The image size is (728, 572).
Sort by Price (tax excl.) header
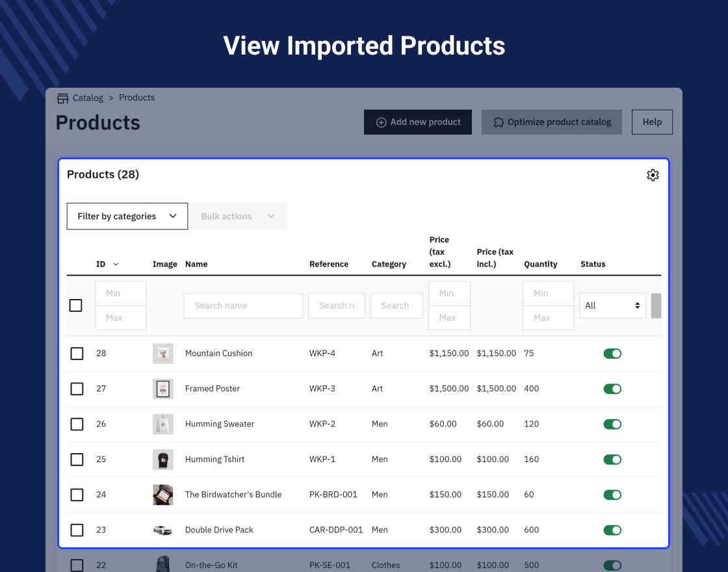point(440,252)
